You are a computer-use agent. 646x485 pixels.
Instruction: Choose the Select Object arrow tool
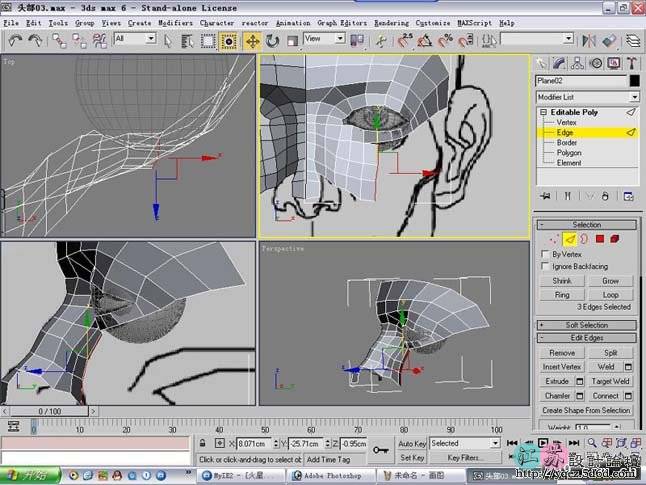coord(168,41)
